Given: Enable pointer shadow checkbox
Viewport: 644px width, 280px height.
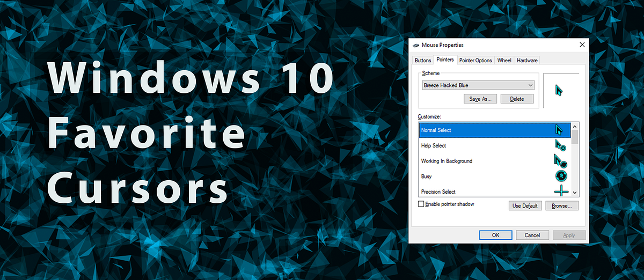Looking at the screenshot, I should 421,204.
